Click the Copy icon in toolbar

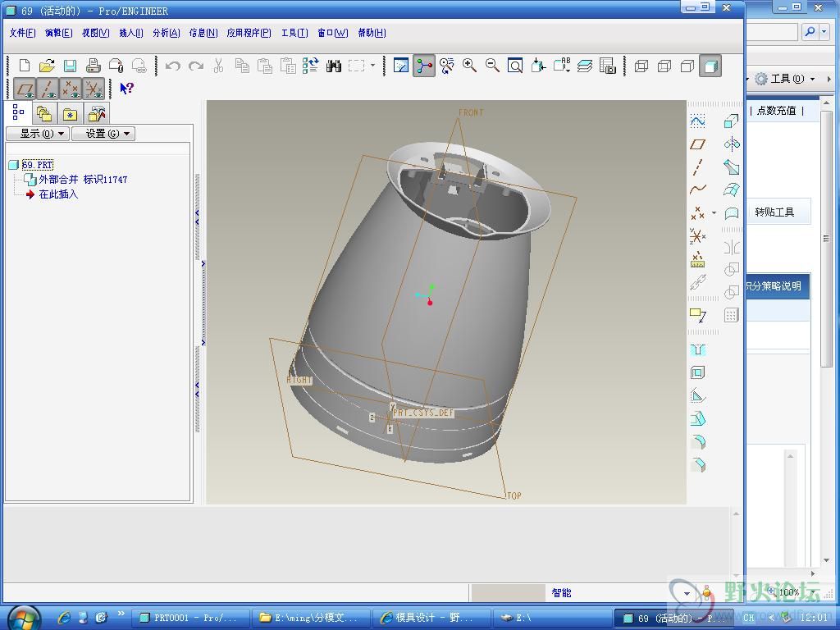point(242,66)
